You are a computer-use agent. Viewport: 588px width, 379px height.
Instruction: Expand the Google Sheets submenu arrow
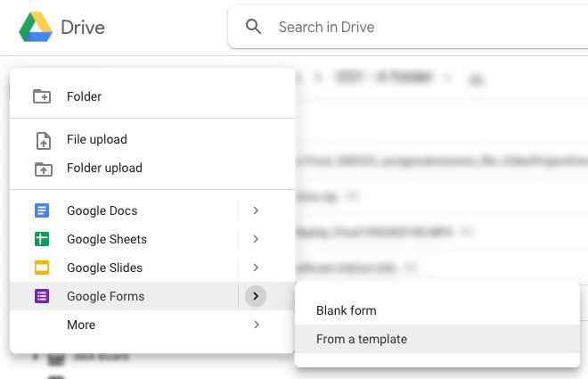coord(256,239)
